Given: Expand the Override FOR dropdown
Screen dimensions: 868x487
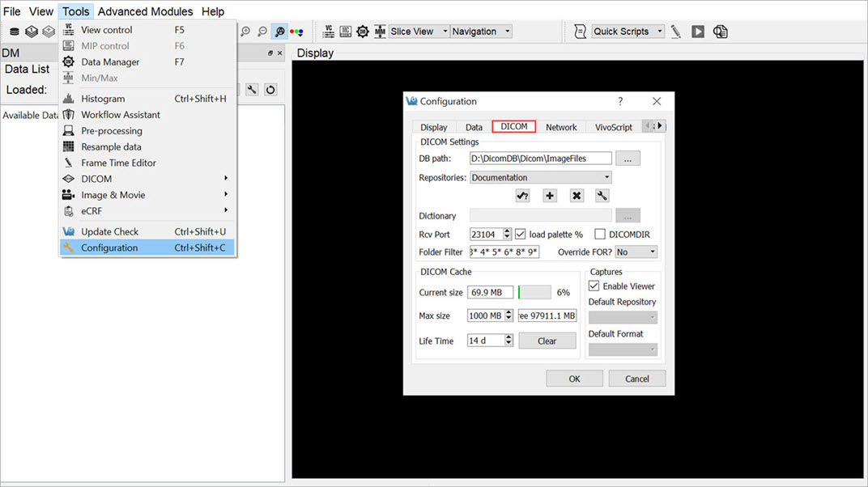Looking at the screenshot, I should (636, 252).
